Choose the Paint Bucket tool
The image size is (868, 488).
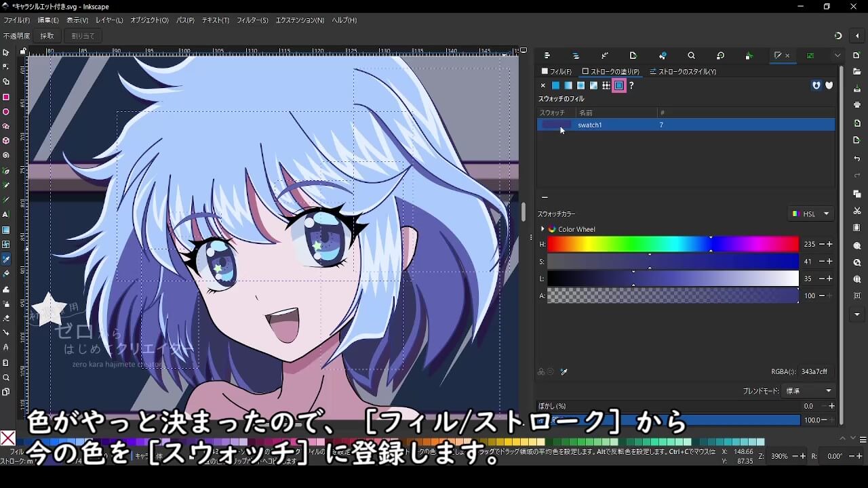(x=6, y=274)
